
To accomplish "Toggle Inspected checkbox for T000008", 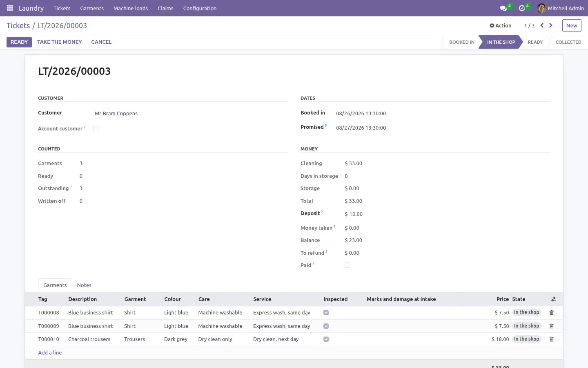I will [x=326, y=313].
